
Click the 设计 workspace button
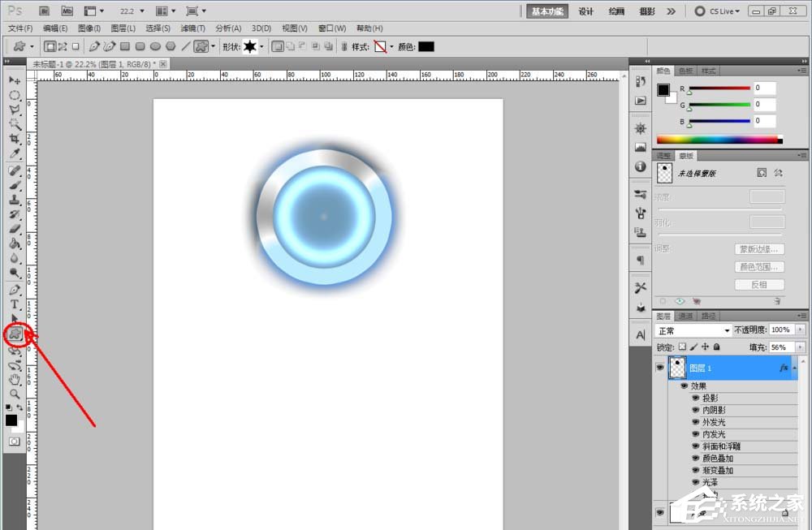586,11
